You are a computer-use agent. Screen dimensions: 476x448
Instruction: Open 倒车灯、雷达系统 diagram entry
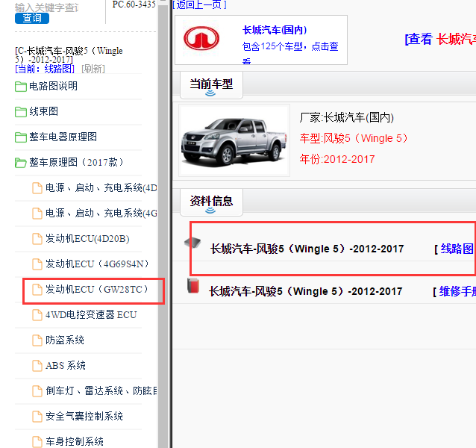tap(101, 391)
